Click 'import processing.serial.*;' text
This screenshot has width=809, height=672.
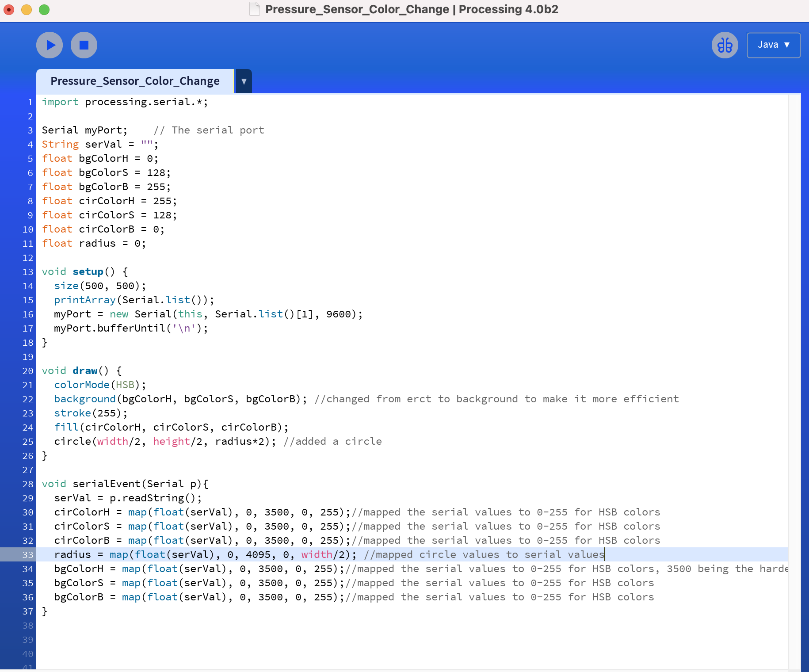point(125,102)
